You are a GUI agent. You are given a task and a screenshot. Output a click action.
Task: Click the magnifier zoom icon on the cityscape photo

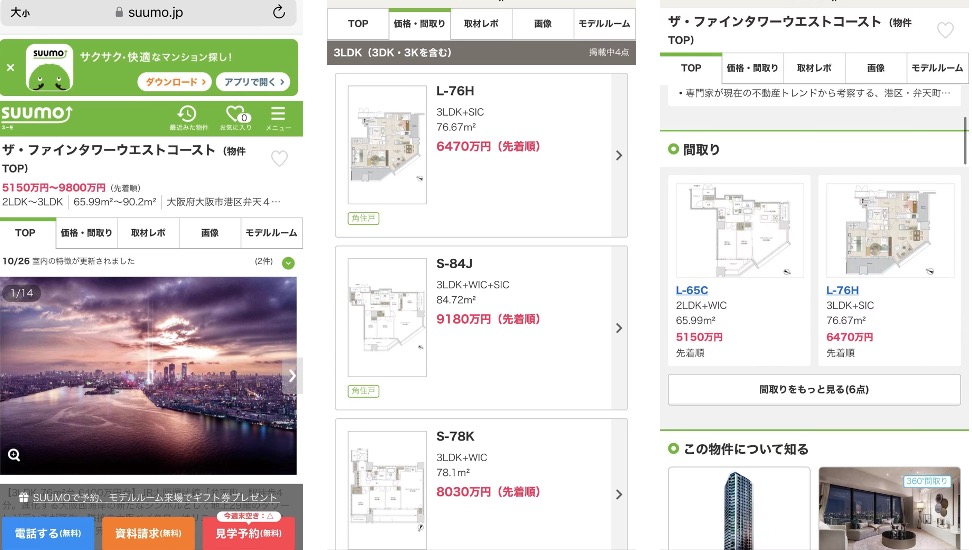click(15, 455)
